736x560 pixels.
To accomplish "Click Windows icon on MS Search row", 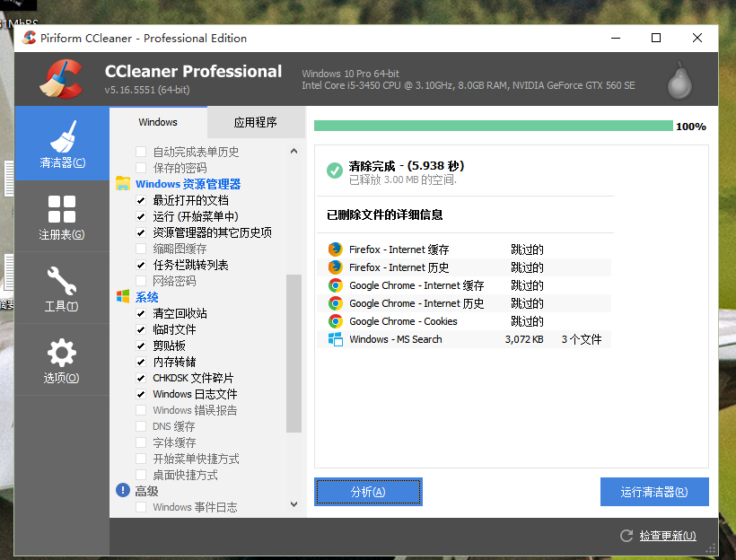I will (335, 339).
